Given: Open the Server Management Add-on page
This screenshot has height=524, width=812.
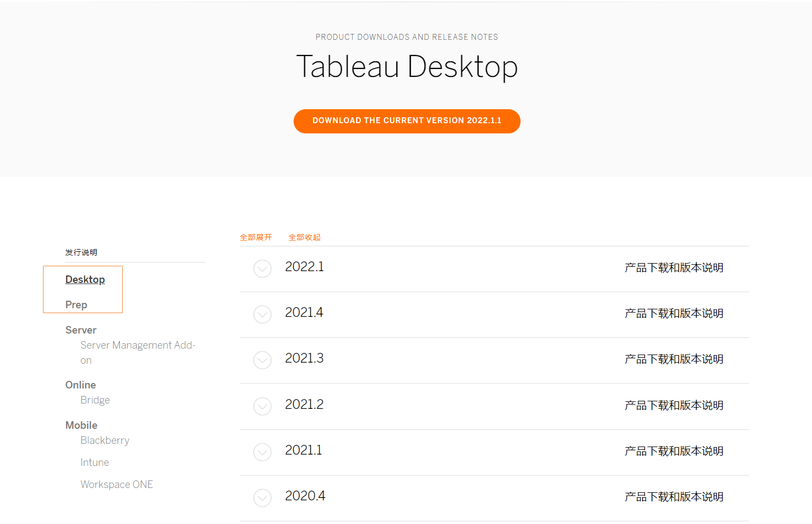Looking at the screenshot, I should (x=138, y=352).
